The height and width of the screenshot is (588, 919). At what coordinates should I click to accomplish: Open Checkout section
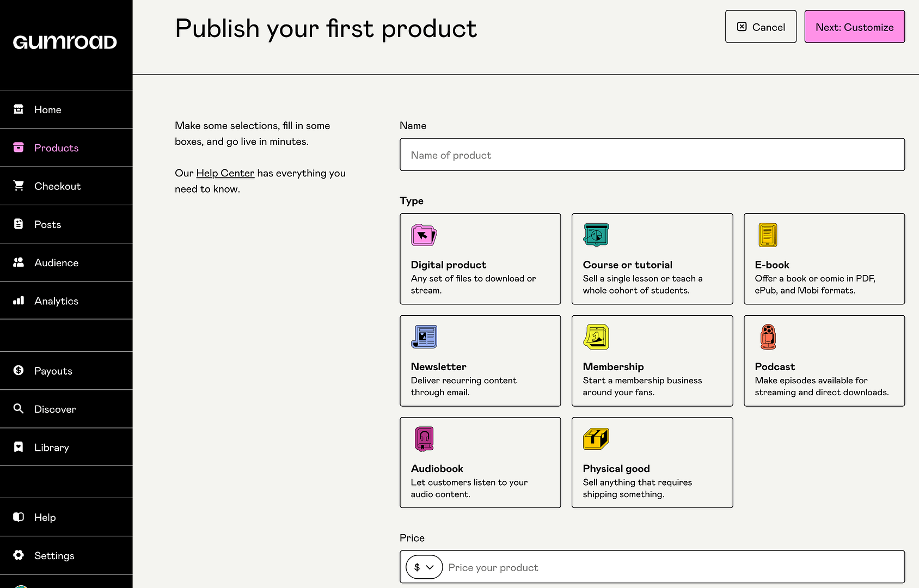point(66,186)
